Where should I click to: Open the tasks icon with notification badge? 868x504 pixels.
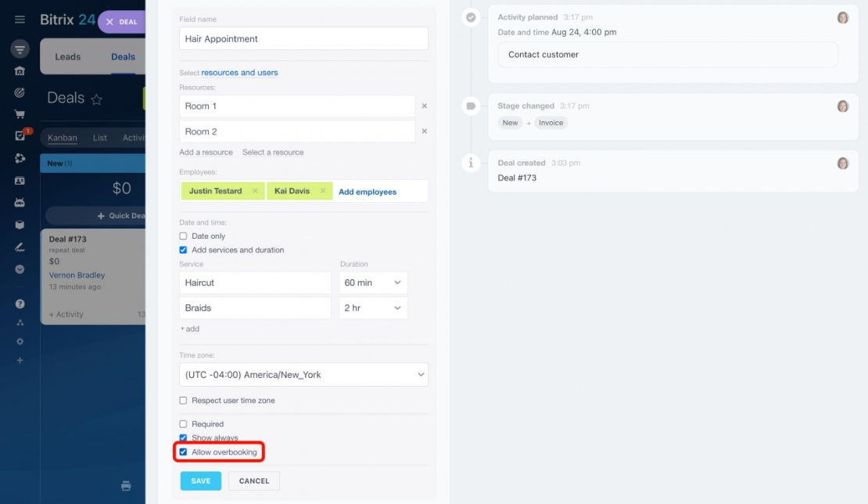[x=20, y=135]
